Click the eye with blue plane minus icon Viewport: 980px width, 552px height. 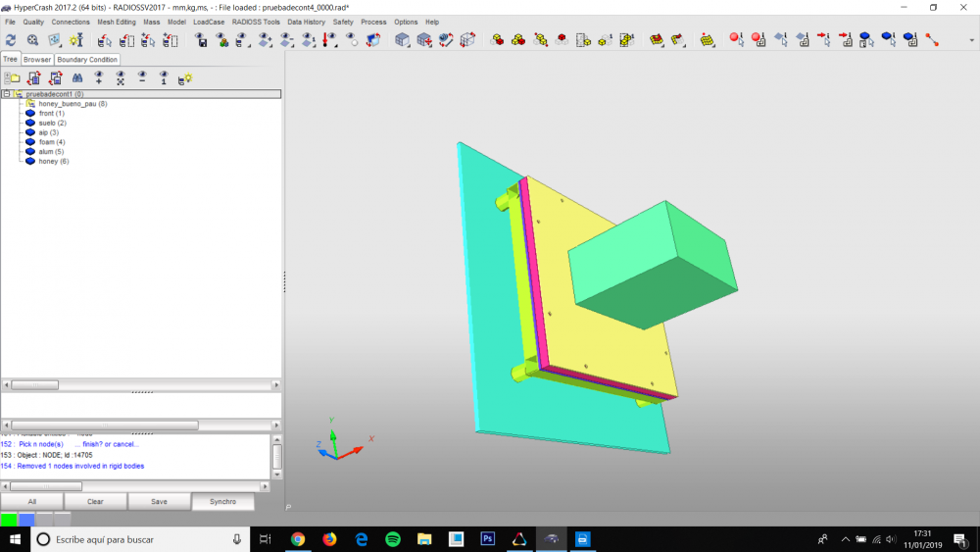pos(287,40)
